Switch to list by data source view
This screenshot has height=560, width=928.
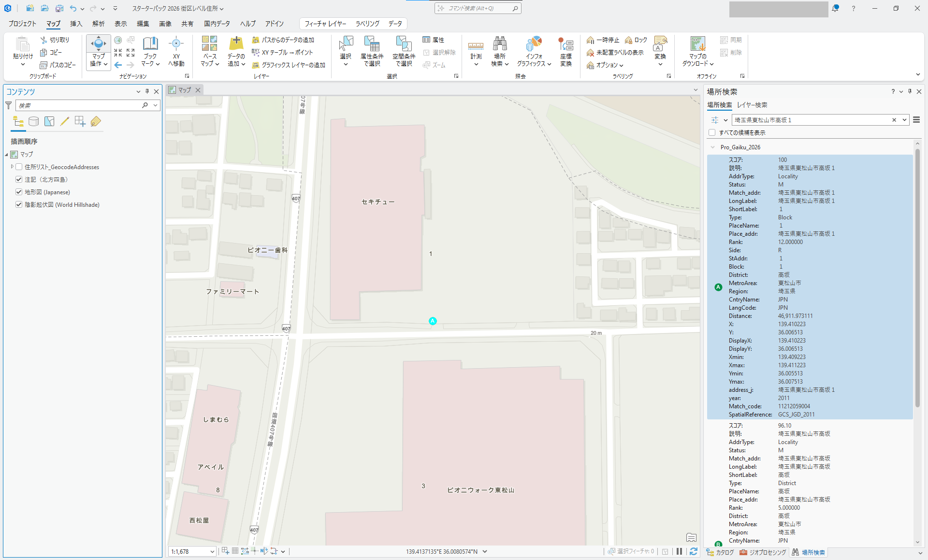click(x=33, y=121)
